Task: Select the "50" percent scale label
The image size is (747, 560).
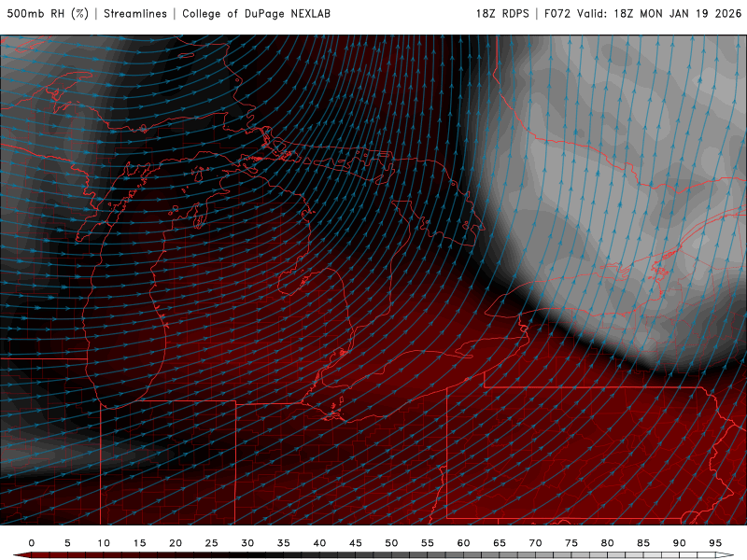Action: click(x=391, y=543)
